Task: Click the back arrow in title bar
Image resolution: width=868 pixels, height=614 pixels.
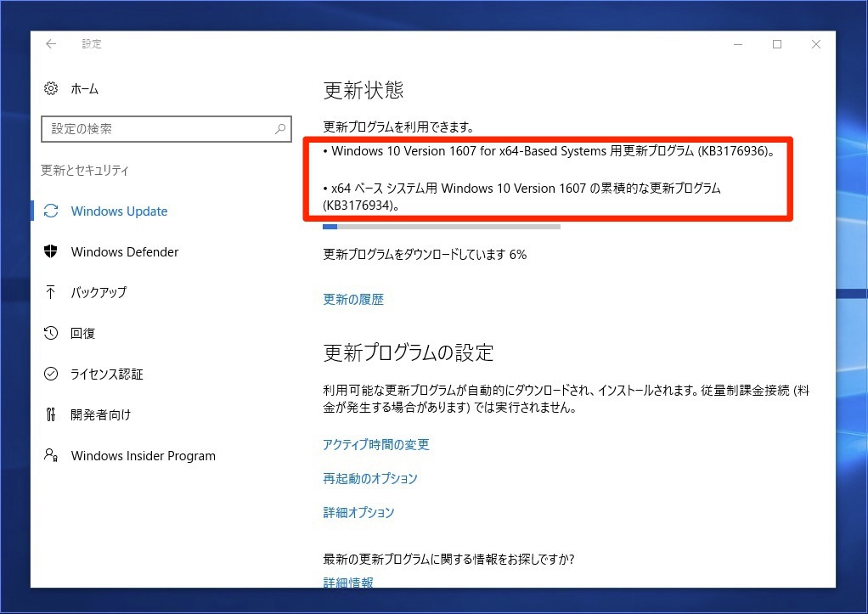Action: point(51,44)
